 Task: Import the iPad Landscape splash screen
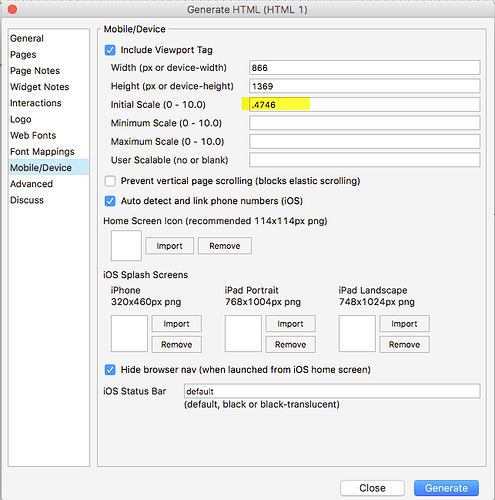404,324
